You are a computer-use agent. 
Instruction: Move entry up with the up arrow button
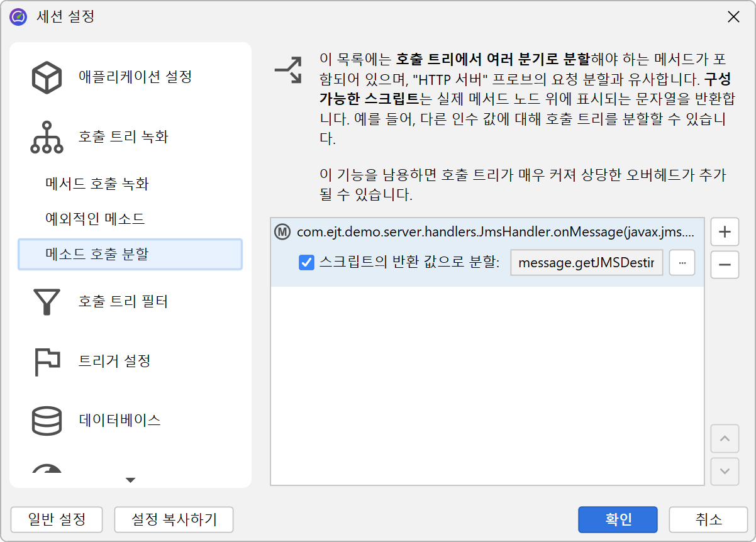[x=725, y=438]
